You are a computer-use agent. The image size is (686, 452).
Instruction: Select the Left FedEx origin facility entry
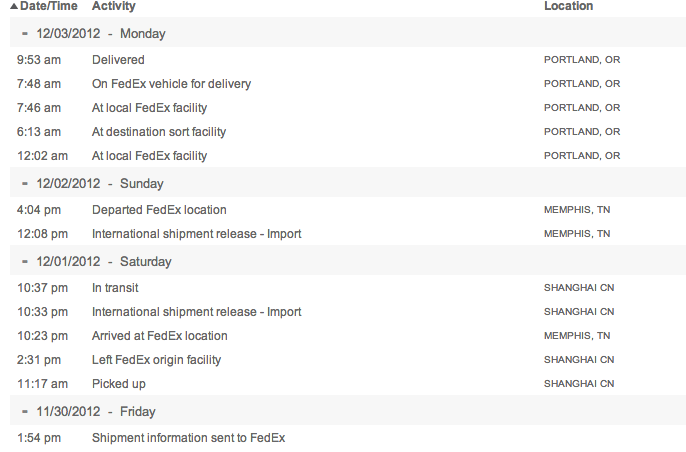[x=157, y=360]
